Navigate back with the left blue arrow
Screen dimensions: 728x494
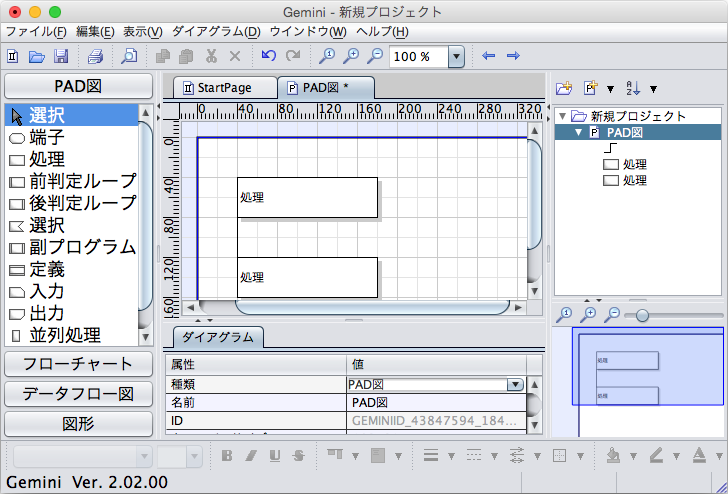pos(488,56)
